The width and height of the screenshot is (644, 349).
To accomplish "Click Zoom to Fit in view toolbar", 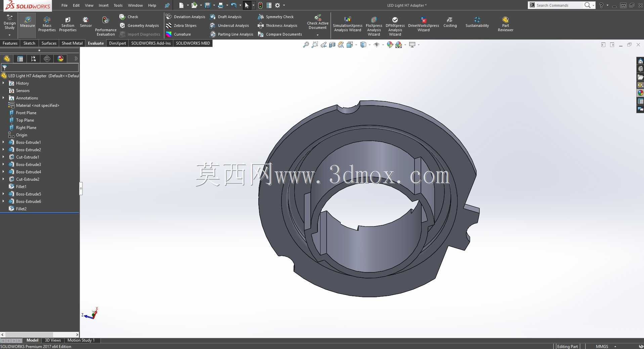I will click(306, 45).
